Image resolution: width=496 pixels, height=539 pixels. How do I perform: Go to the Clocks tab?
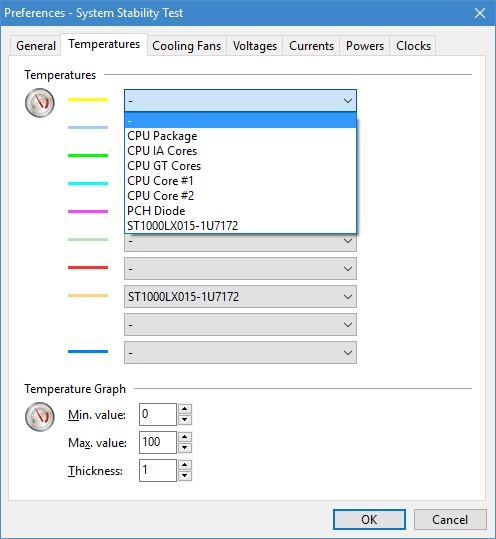(x=413, y=46)
